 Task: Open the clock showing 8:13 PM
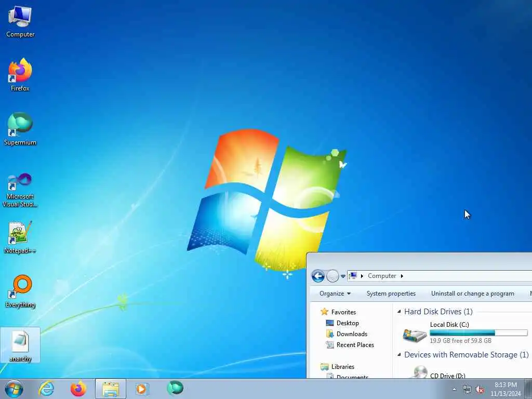coord(506,389)
